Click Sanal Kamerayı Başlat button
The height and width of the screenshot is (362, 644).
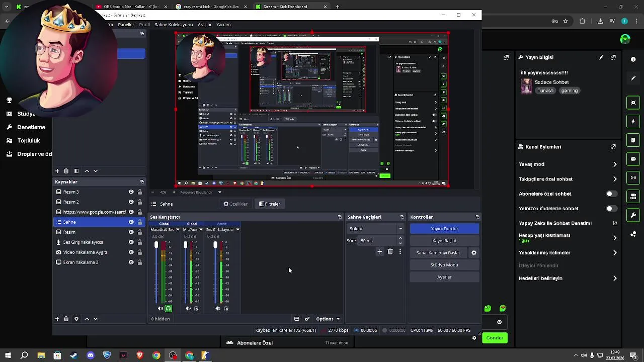pyautogui.click(x=438, y=253)
